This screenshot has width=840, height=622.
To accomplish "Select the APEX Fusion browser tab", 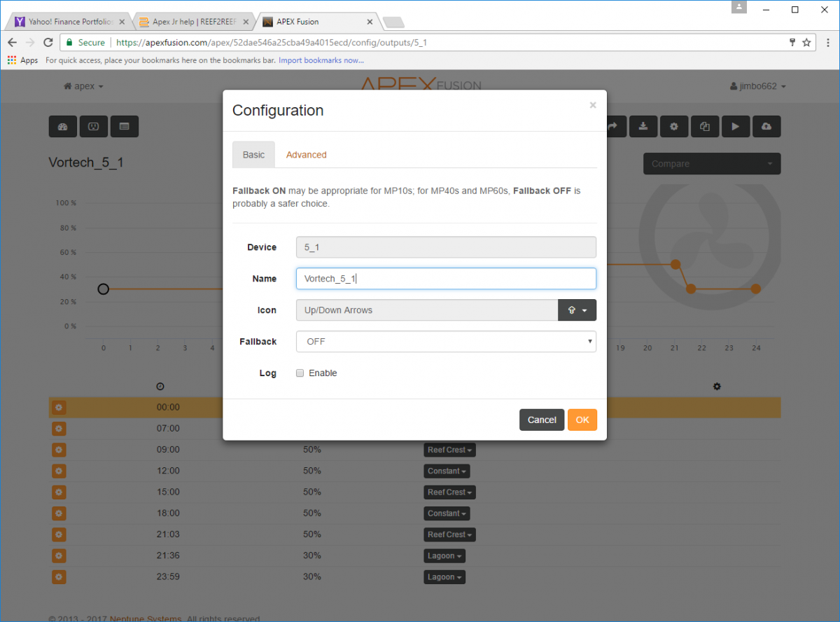I will pyautogui.click(x=316, y=22).
